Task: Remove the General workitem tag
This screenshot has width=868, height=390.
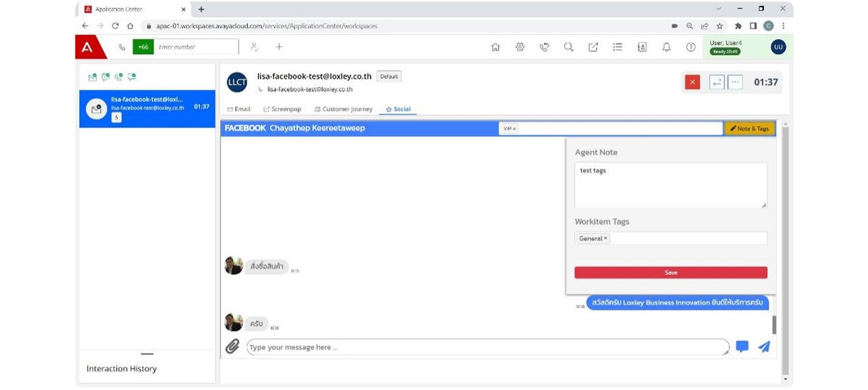Action: [606, 238]
